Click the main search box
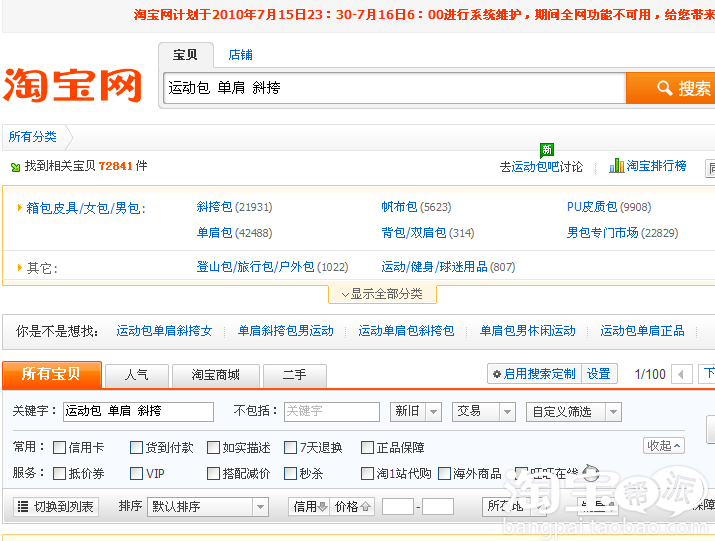This screenshot has width=715, height=541. click(x=394, y=88)
